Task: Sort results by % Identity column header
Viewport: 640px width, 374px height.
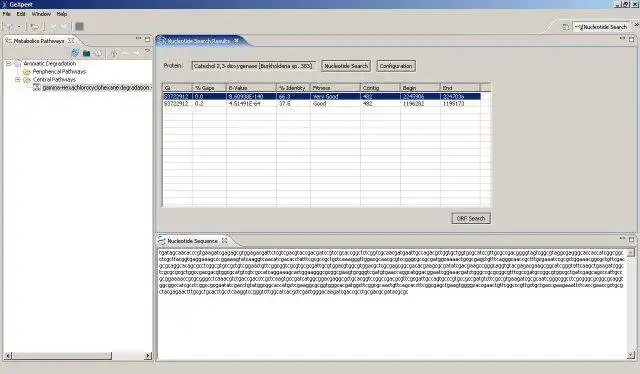Action: (x=293, y=87)
